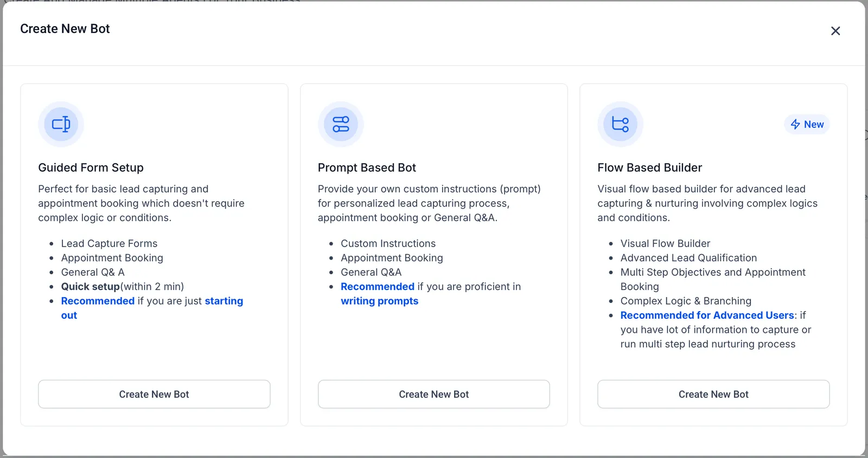
Task: Select the Flow Based Builder heading
Action: pyautogui.click(x=649, y=167)
